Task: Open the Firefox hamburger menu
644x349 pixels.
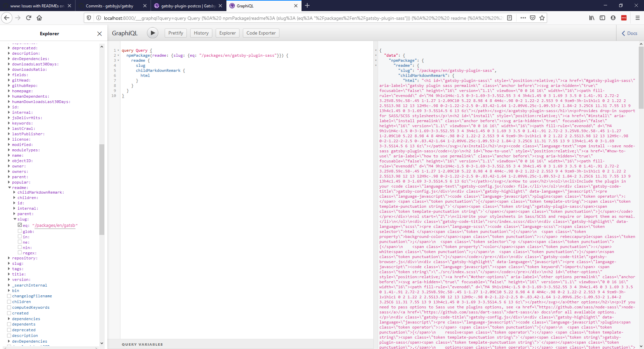Action: [638, 18]
